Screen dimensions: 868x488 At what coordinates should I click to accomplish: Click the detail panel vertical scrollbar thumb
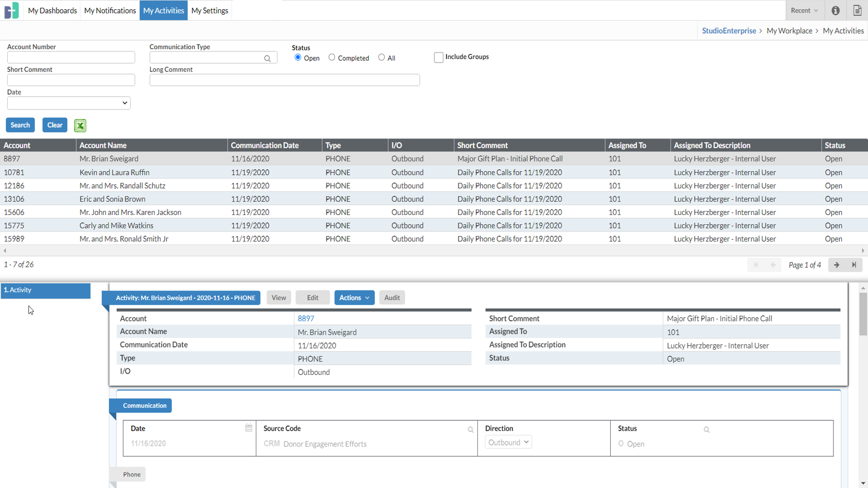[863, 313]
